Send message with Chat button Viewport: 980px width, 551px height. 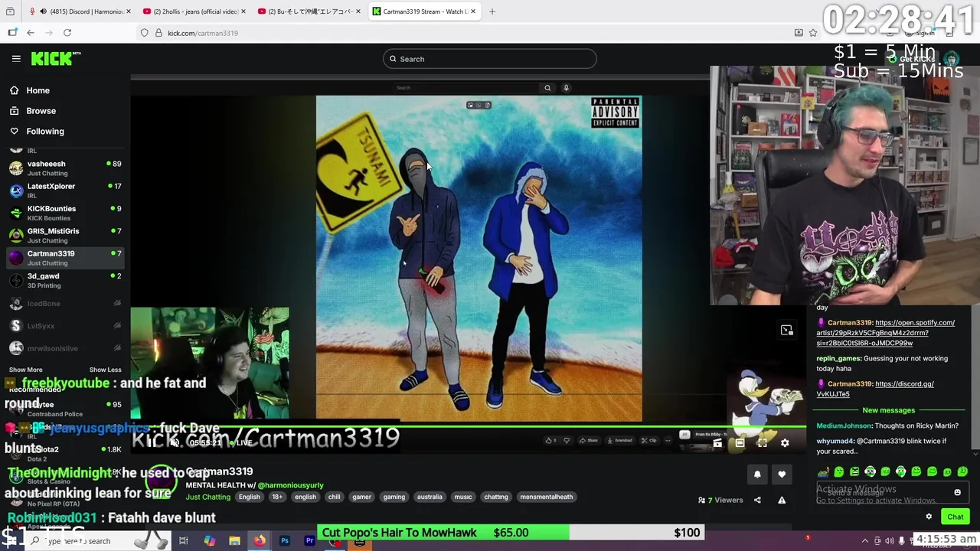point(955,517)
